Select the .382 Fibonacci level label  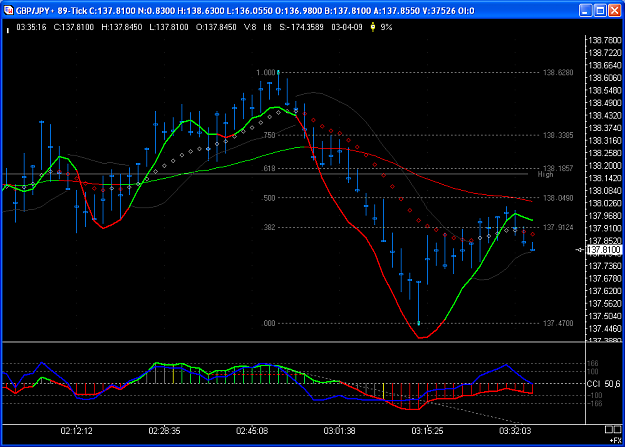pyautogui.click(x=269, y=227)
